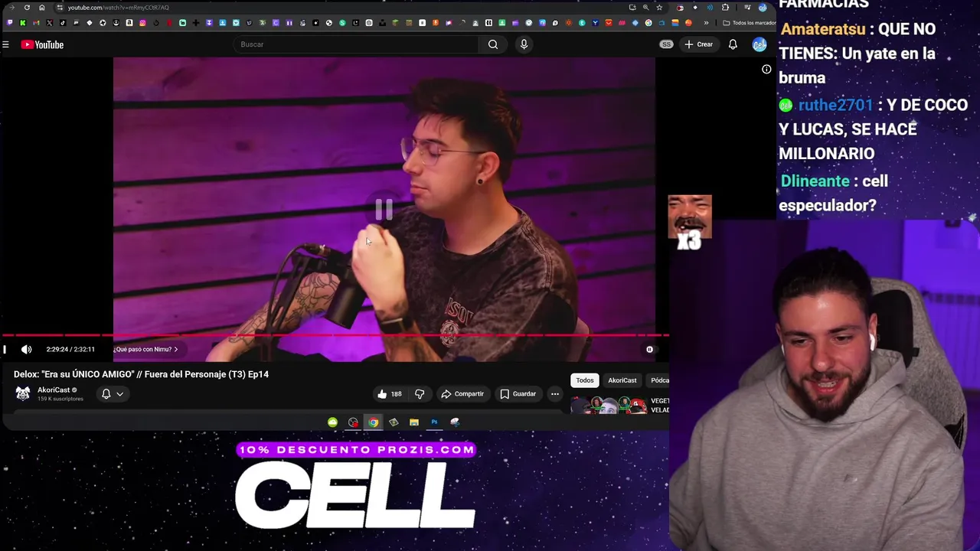Select the AkoriCast filter chip

click(622, 380)
